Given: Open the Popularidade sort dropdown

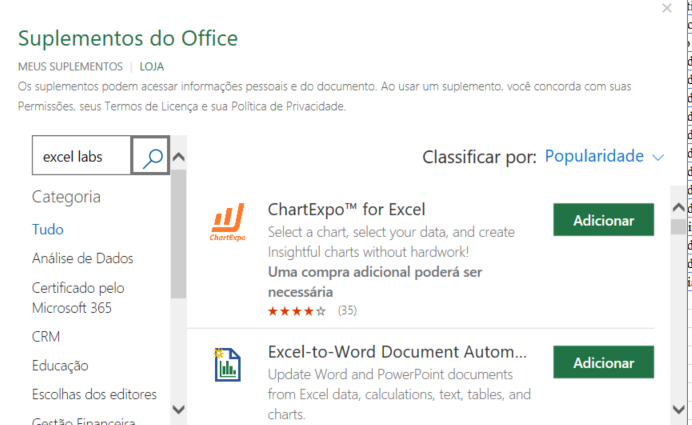Looking at the screenshot, I should 604,156.
